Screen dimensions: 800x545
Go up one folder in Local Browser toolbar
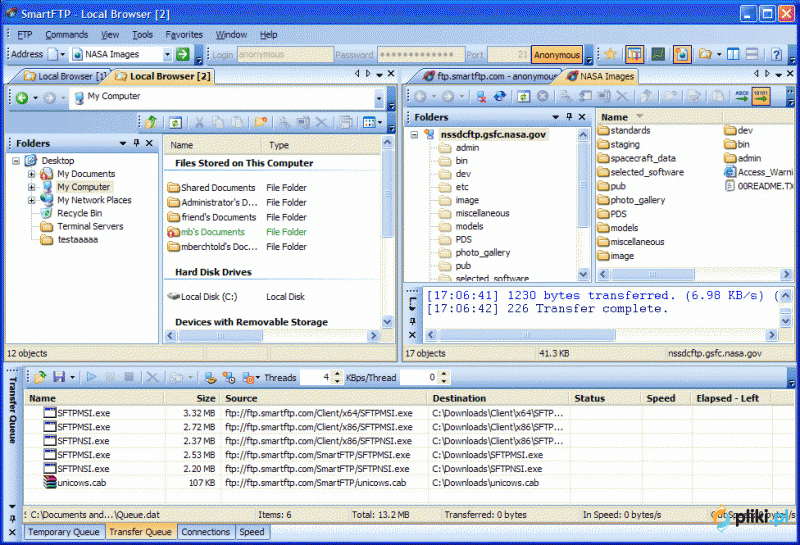point(151,122)
